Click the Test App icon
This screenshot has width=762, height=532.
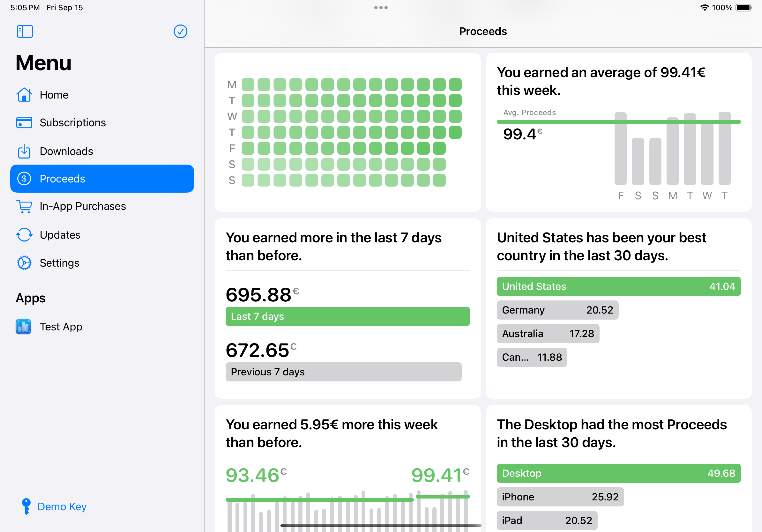(x=24, y=327)
